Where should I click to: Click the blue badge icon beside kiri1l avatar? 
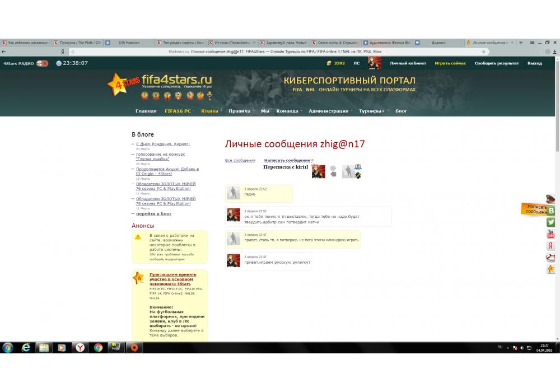tap(358, 167)
